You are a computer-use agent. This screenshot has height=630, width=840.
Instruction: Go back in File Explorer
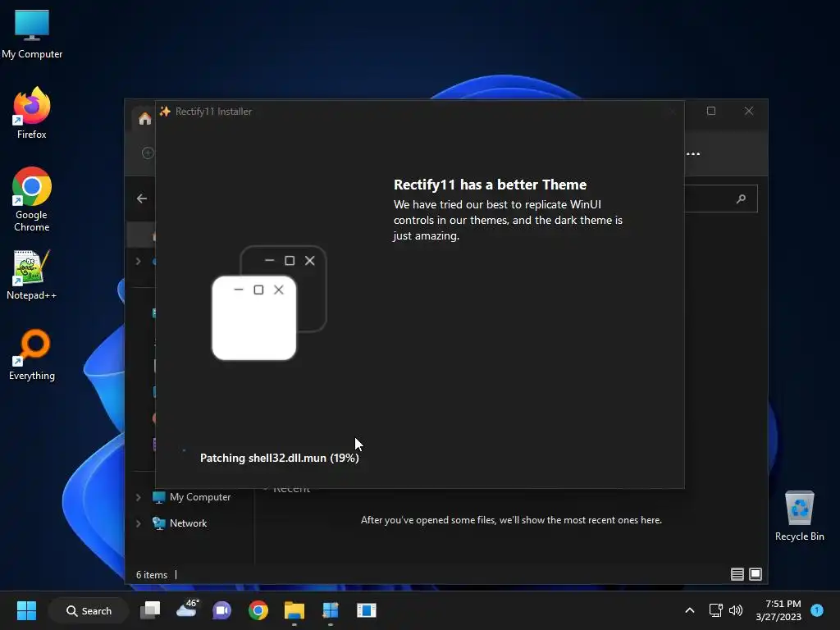pos(141,199)
